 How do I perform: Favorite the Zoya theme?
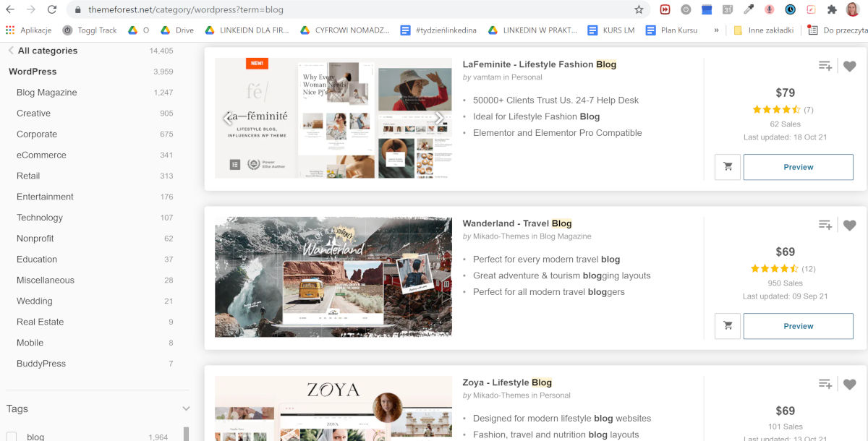850,385
